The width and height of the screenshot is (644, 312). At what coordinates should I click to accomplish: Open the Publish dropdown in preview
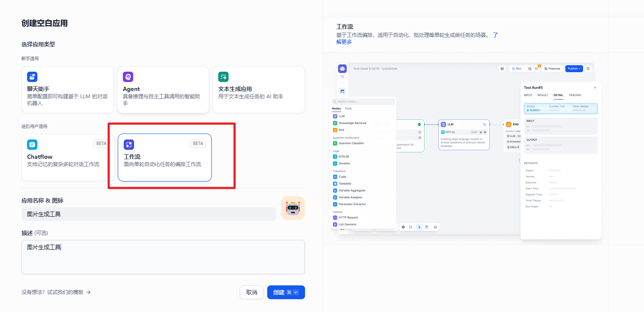click(x=574, y=69)
